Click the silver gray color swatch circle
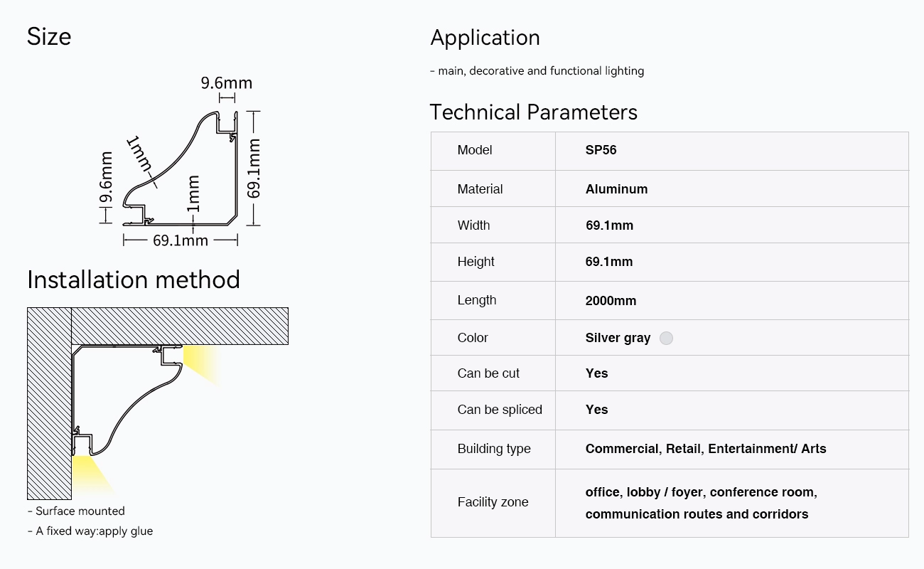 click(x=666, y=338)
